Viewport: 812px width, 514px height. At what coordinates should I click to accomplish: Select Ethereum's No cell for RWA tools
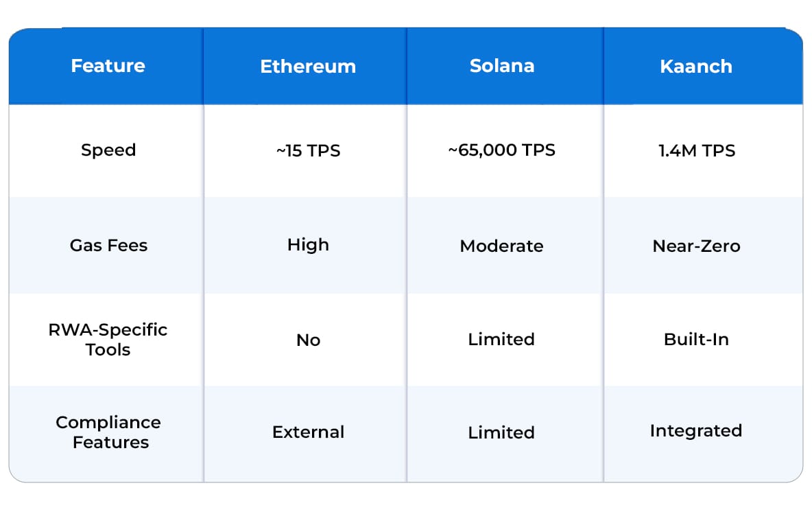click(308, 340)
